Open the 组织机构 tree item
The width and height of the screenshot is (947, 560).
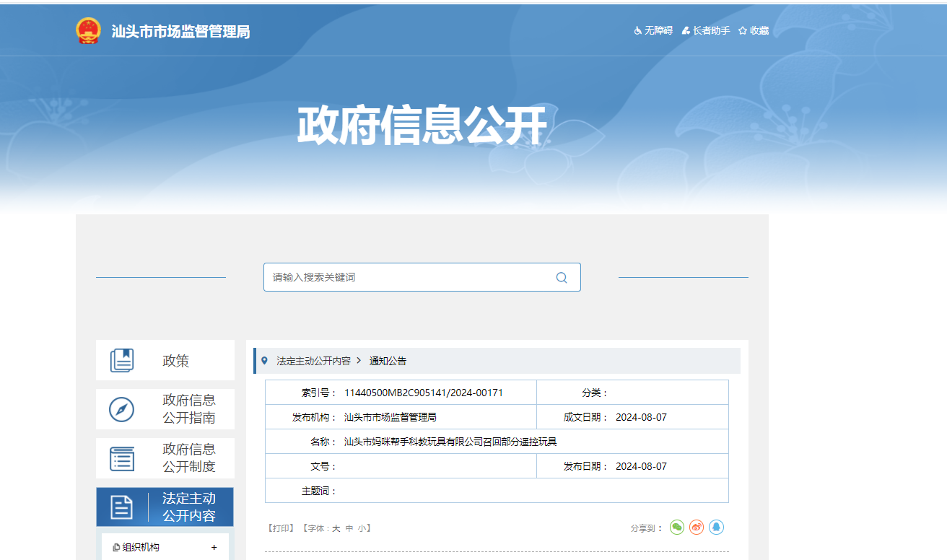click(141, 548)
